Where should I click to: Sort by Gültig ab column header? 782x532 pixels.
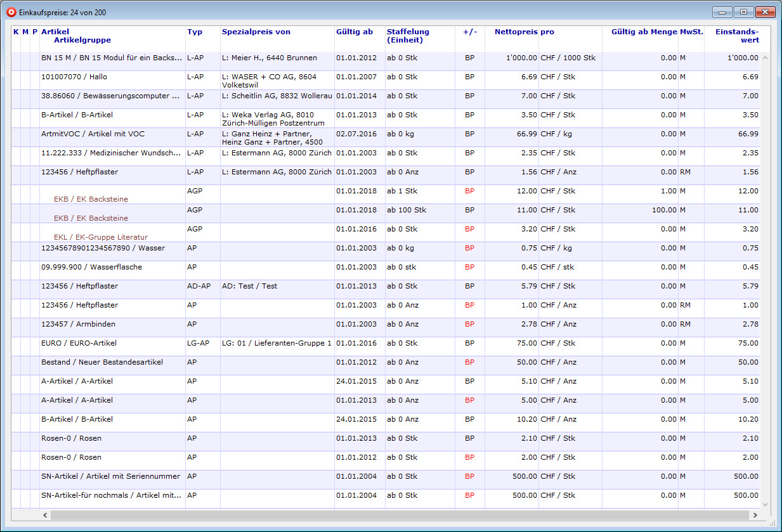(354, 32)
